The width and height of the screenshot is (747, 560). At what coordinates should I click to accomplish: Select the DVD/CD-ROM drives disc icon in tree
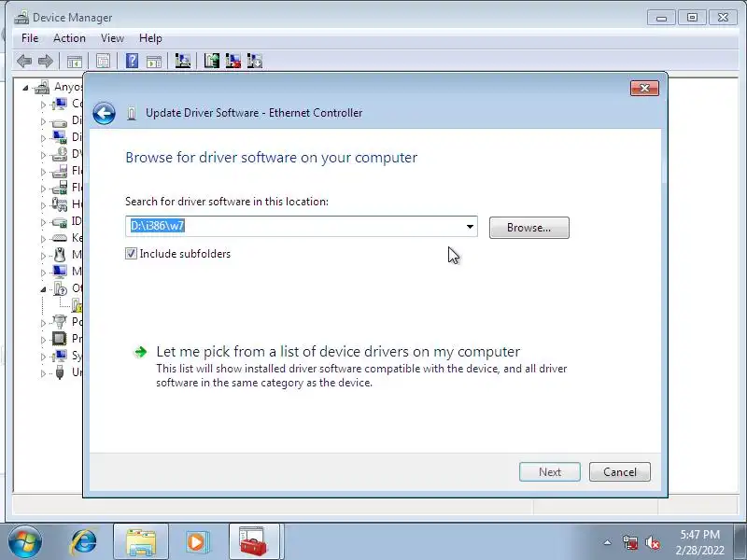tap(60, 154)
